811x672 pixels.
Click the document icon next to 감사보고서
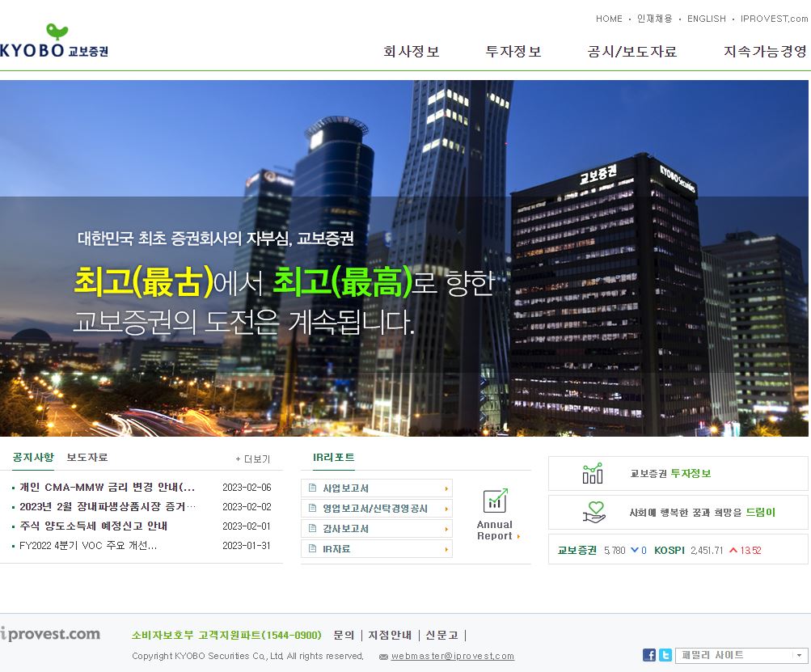click(312, 528)
